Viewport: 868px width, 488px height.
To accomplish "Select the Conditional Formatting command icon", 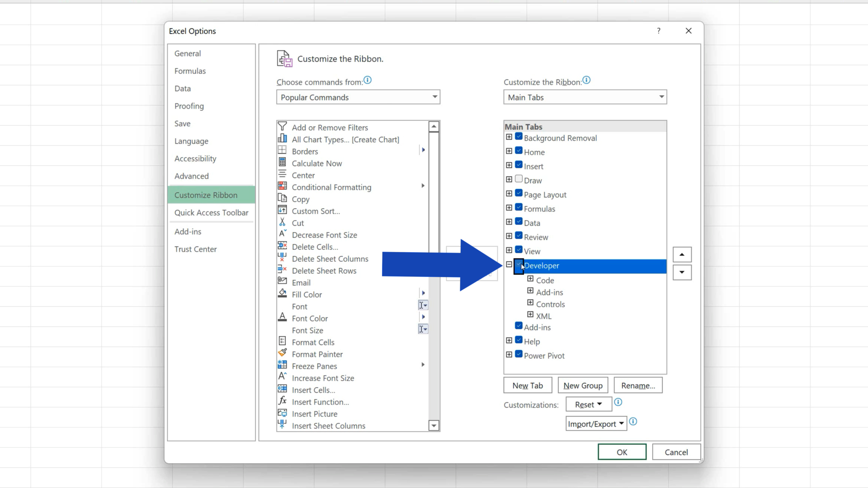I will (282, 186).
